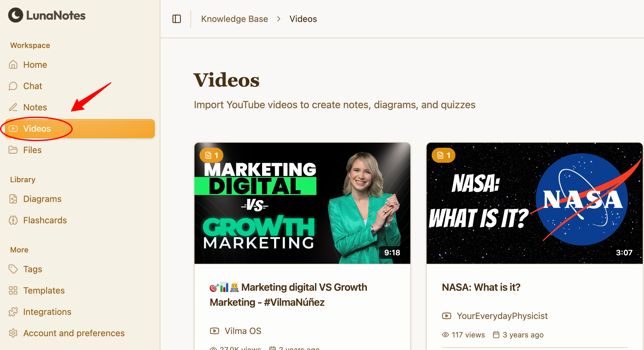Open the NASA What is it thumbnail
644x350 pixels.
(x=534, y=203)
